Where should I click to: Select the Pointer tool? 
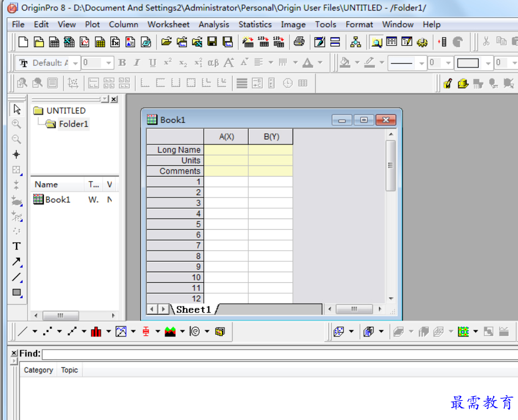pyautogui.click(x=17, y=109)
